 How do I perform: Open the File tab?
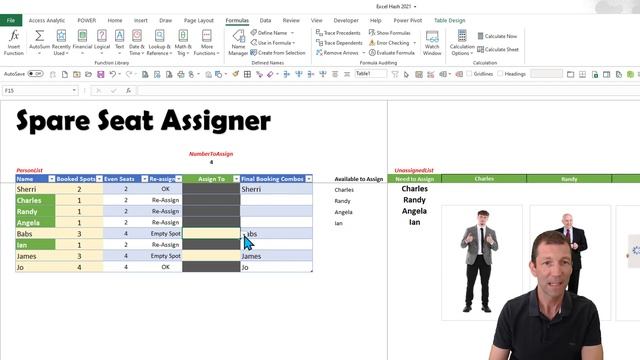coord(11,20)
